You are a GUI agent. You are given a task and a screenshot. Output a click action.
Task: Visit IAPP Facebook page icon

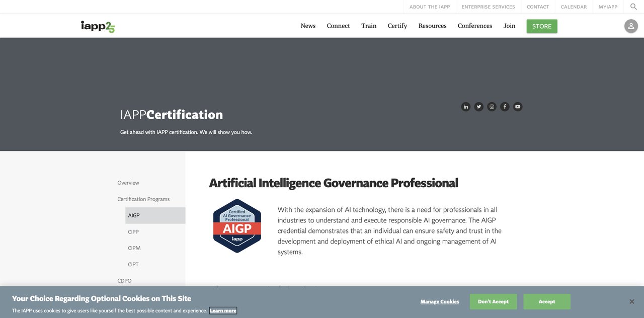505,107
